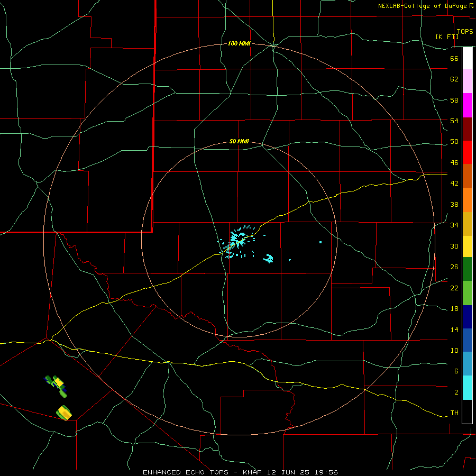Click the light pink legend swatch
Viewport: 476px width, 476px height.
[467, 81]
